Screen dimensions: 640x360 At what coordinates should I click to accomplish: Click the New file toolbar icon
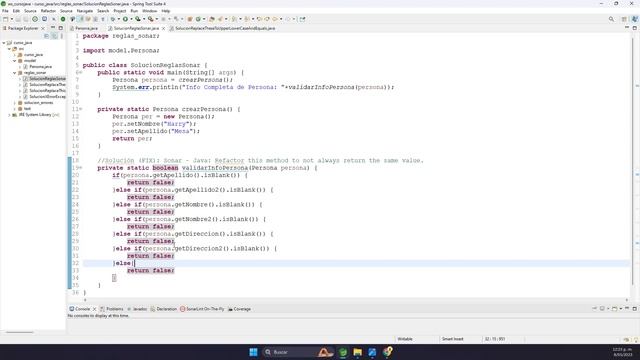pos(6,19)
